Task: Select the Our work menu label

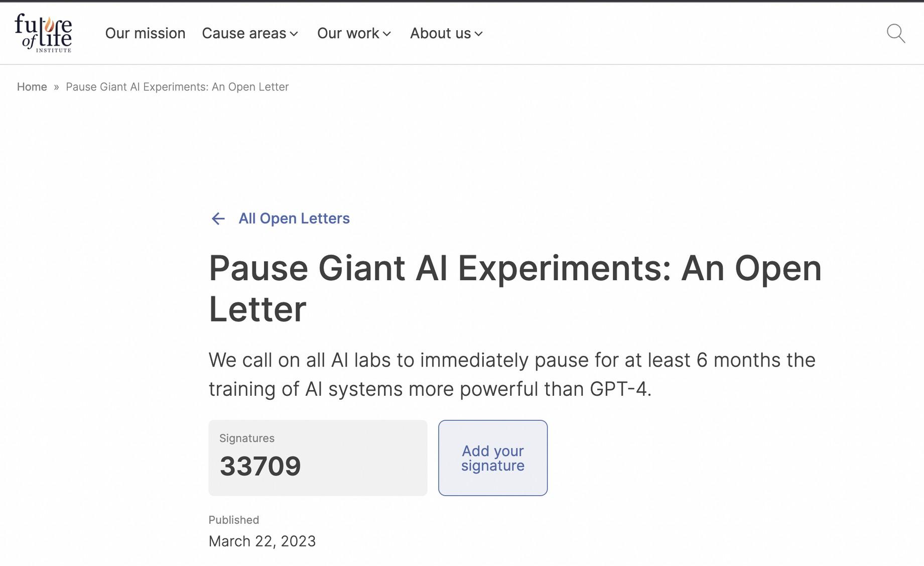Action: [348, 33]
